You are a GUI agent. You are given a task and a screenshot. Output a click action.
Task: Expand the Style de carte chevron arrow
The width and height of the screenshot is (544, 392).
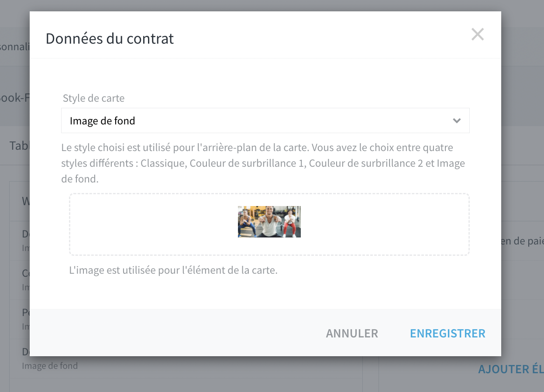pyautogui.click(x=457, y=120)
